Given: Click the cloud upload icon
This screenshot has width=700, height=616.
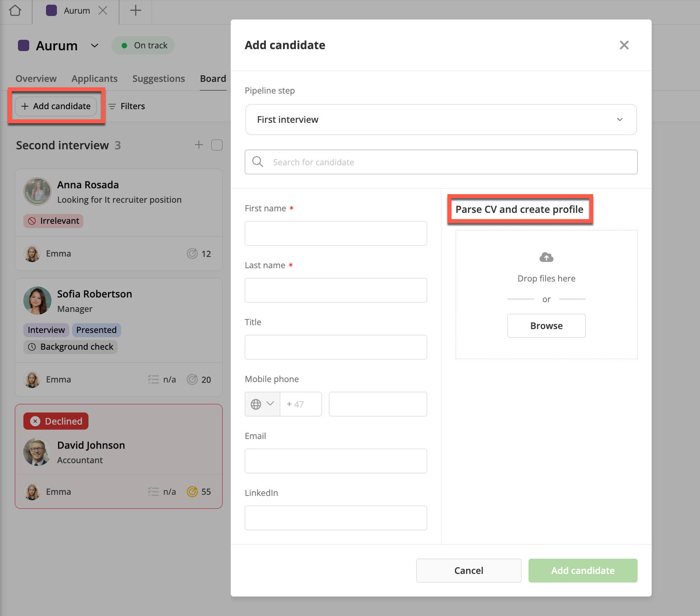Looking at the screenshot, I should coord(546,257).
